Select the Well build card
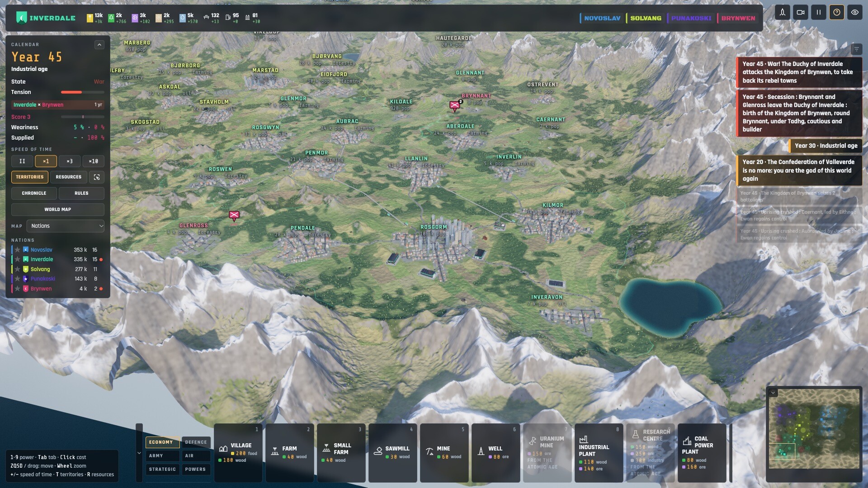Image resolution: width=868 pixels, height=488 pixels. click(496, 453)
